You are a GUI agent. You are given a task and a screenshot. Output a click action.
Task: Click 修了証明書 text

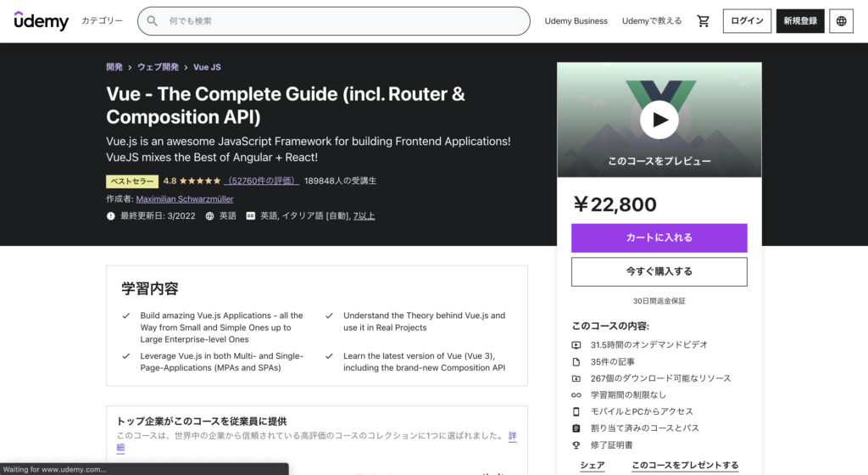[x=611, y=445]
